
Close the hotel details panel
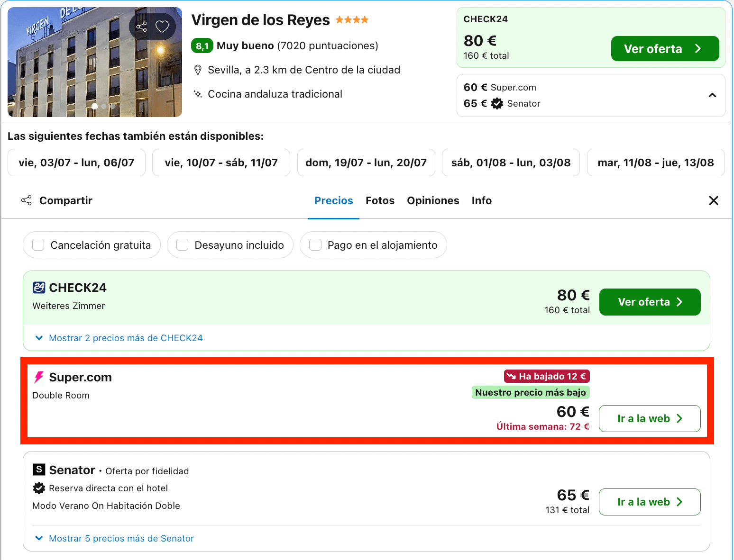tap(714, 200)
